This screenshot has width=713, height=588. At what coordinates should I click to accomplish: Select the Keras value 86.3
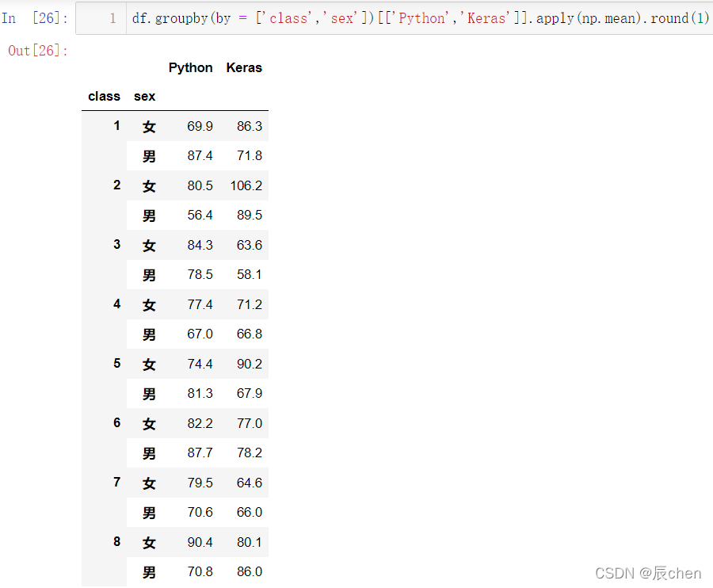pos(250,126)
